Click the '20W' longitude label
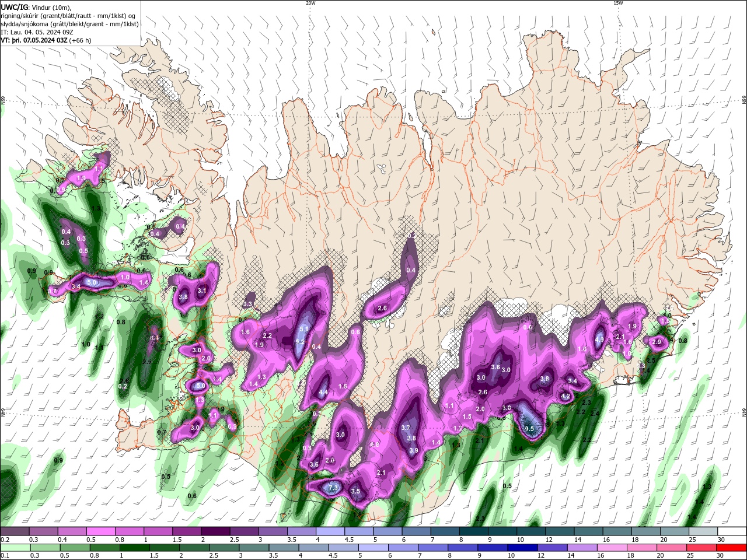747x560 pixels. (x=310, y=3)
